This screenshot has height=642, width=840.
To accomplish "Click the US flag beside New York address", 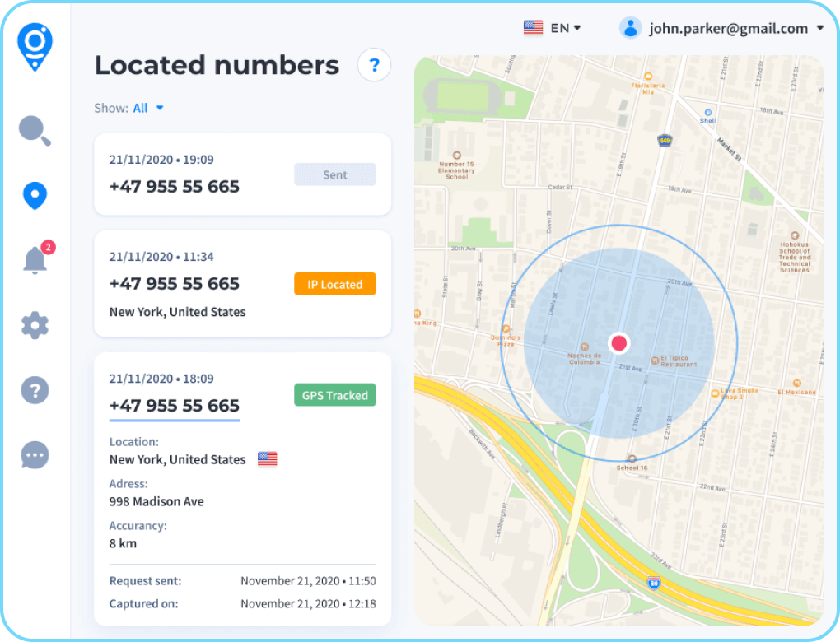I will click(267, 458).
